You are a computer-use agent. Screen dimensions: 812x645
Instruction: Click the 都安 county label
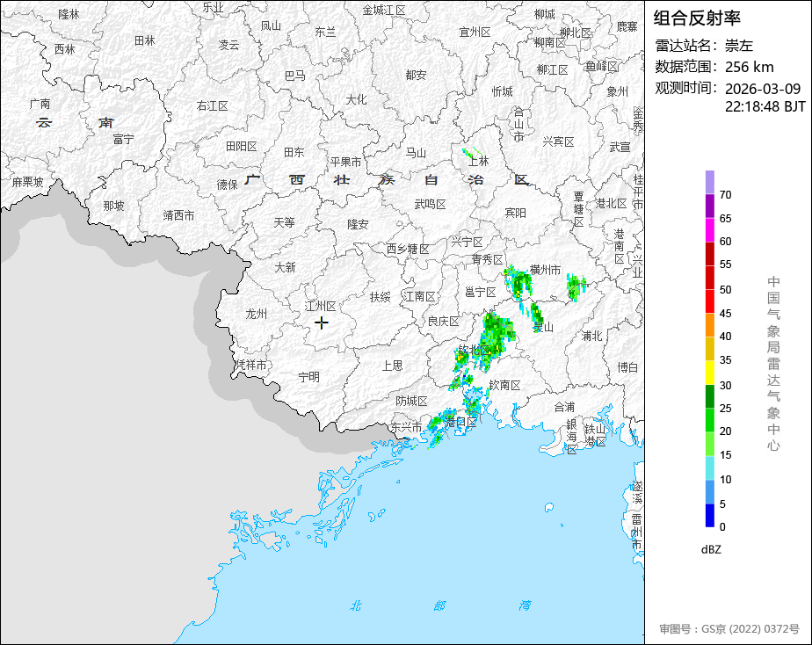[x=416, y=75]
